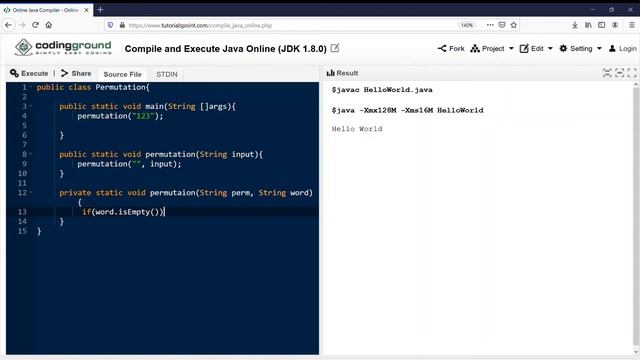Go to the browser Home page
The image size is (640, 360).
pyautogui.click(x=49, y=25)
